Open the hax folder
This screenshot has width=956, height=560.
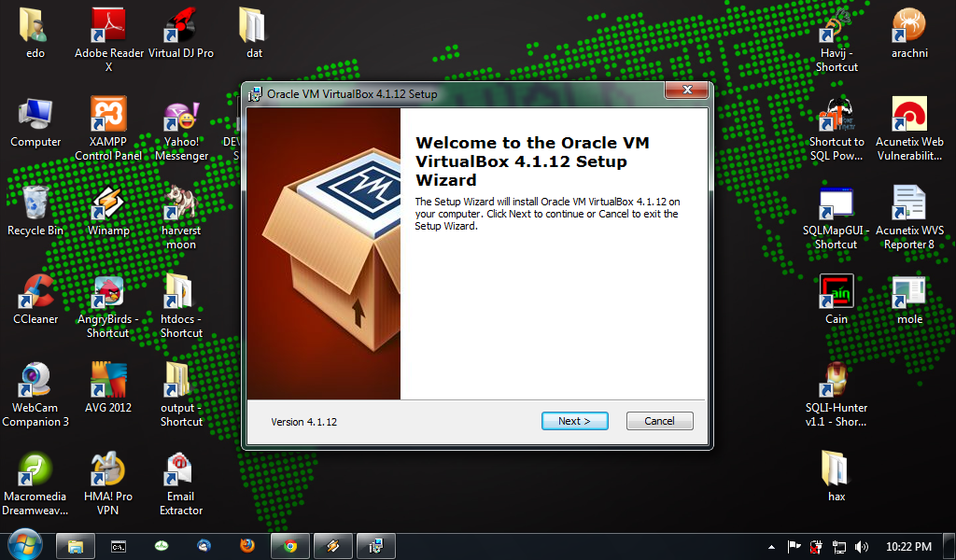[836, 476]
